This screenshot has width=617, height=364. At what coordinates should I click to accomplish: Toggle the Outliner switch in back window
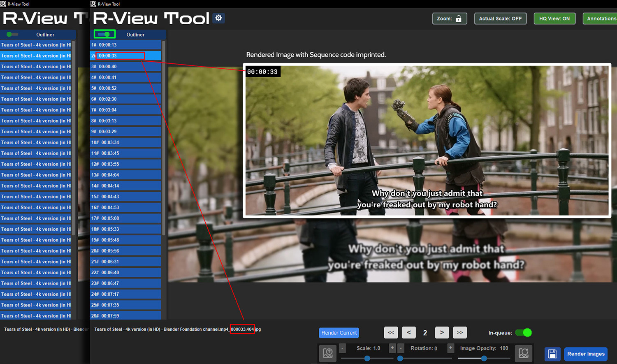click(12, 34)
